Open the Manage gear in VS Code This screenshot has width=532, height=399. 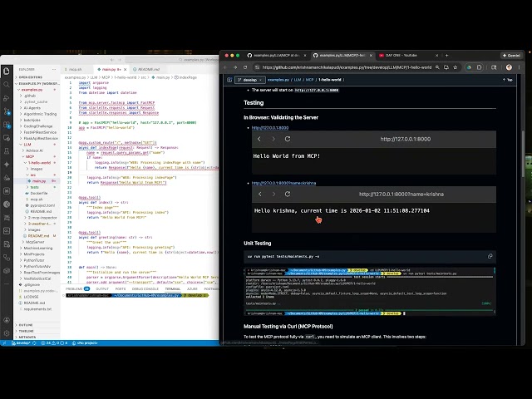[x=7, y=333]
